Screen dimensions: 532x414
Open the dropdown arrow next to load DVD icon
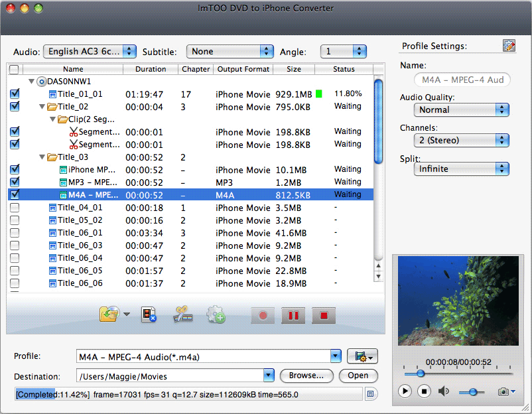point(127,314)
